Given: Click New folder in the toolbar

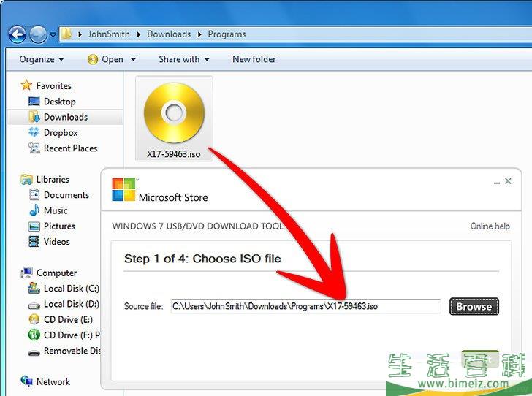Looking at the screenshot, I should (254, 59).
